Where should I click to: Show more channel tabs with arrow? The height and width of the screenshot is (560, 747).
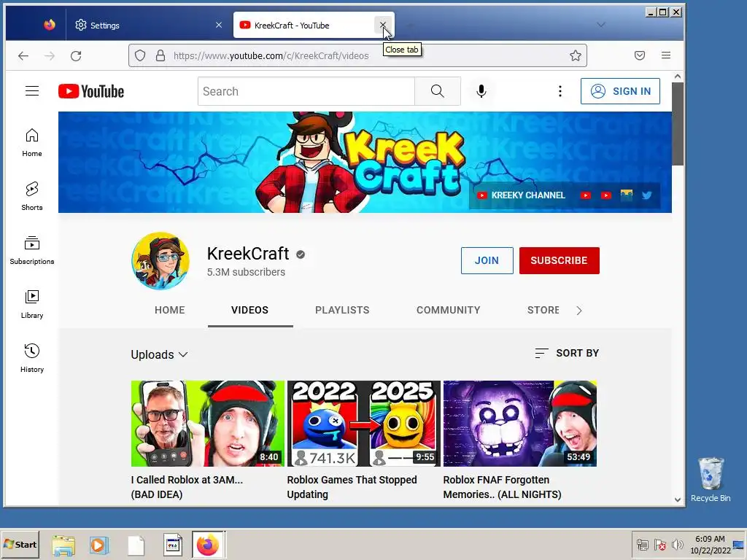pyautogui.click(x=578, y=311)
